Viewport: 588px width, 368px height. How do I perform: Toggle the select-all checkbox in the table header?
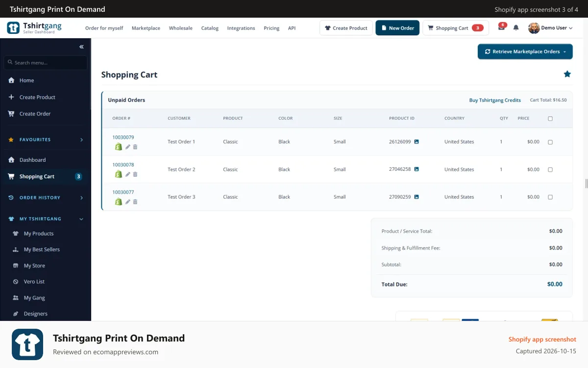tap(550, 119)
